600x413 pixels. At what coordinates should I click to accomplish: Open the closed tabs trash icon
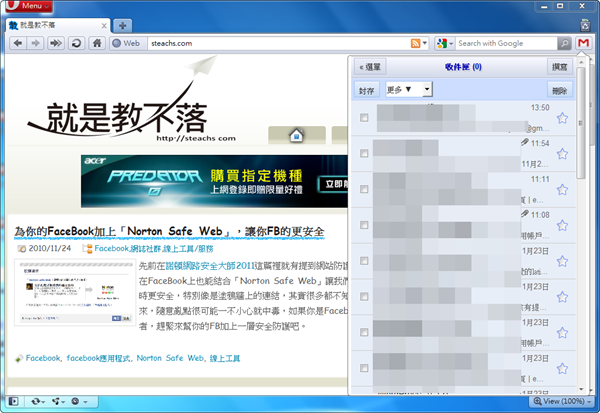coord(585,25)
